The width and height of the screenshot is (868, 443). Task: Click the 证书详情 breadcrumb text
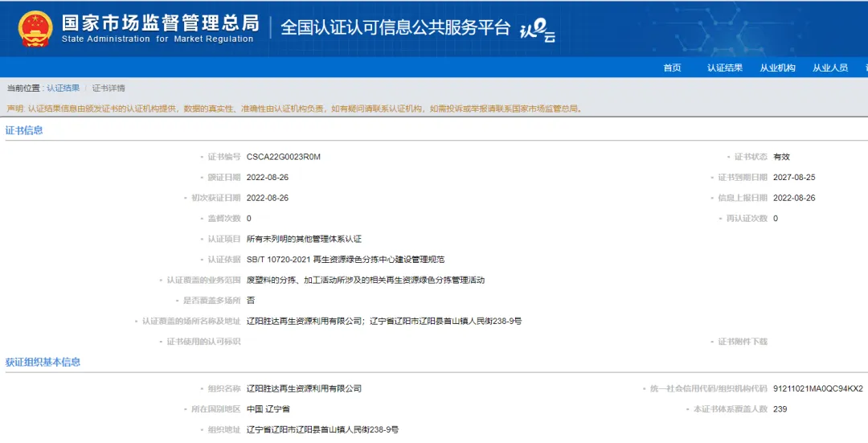click(108, 88)
